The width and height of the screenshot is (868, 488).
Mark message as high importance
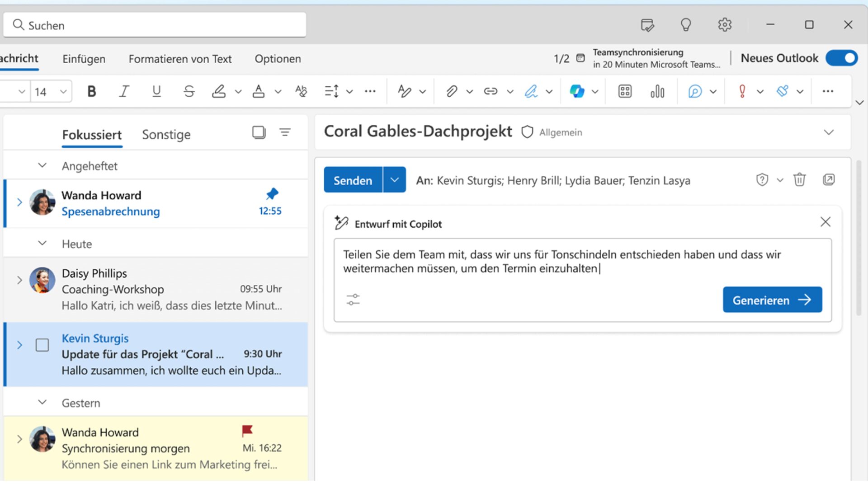point(742,92)
